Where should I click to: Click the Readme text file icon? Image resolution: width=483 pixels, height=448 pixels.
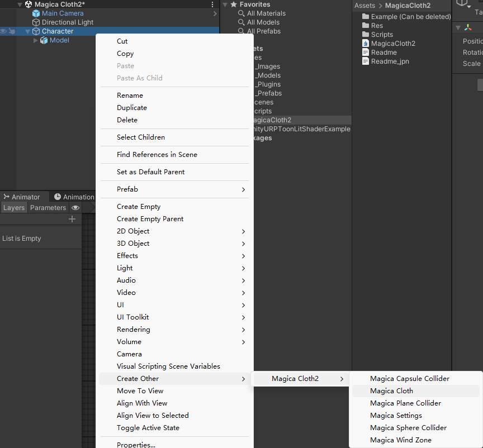366,53
